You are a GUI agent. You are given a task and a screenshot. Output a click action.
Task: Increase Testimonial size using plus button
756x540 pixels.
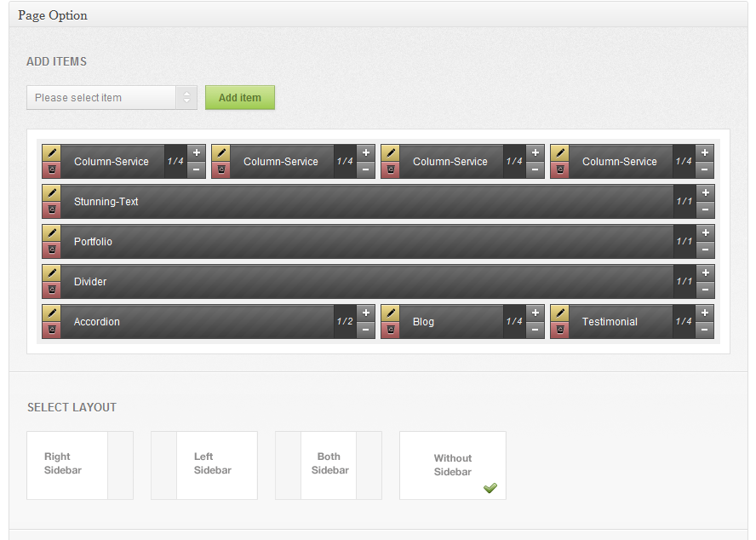pos(704,313)
